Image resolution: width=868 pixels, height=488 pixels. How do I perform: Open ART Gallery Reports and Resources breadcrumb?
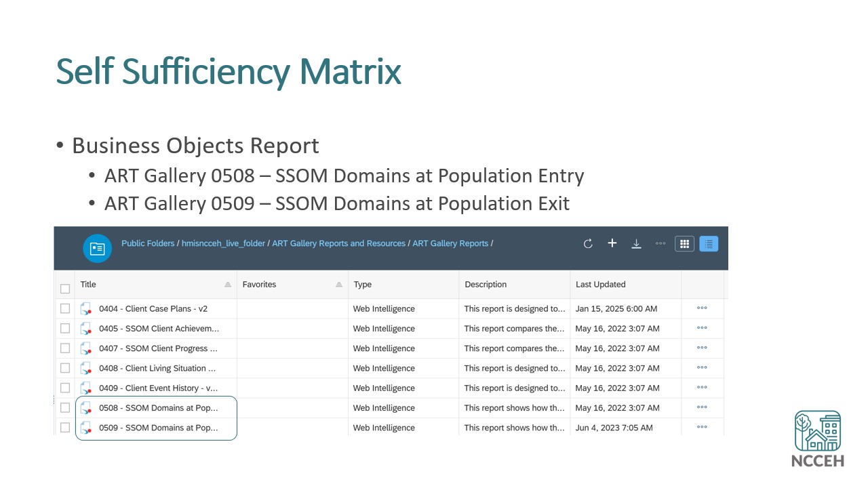point(338,243)
